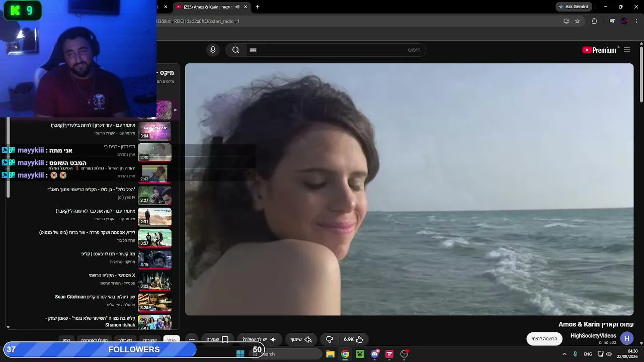Focus the YouTube search input field

point(335,50)
